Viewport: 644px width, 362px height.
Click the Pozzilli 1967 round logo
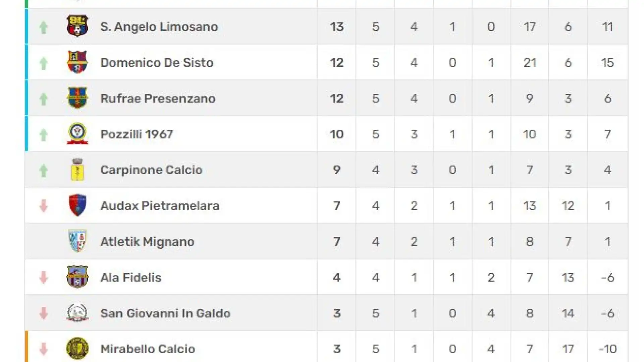pos(77,134)
